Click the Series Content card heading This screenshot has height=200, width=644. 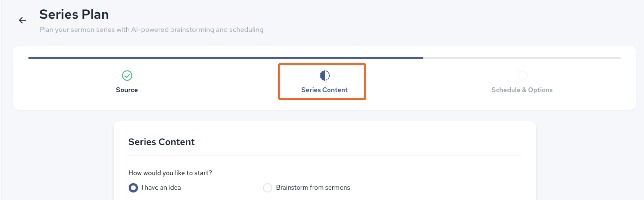(x=161, y=142)
